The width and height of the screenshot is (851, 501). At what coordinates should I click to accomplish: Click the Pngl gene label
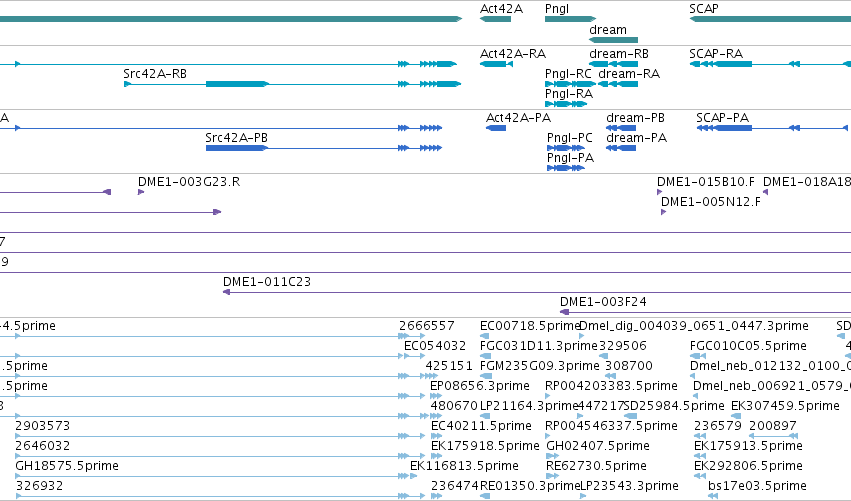[557, 9]
